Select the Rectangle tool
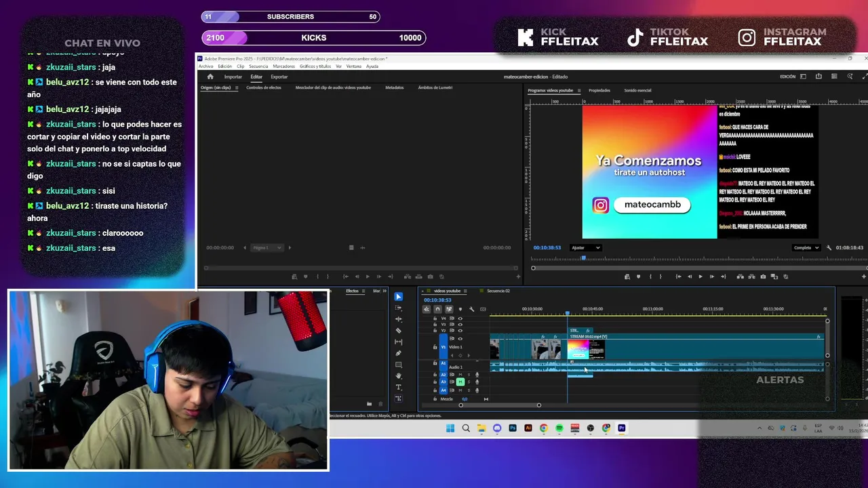Screen dimensions: 868x488 399,365
